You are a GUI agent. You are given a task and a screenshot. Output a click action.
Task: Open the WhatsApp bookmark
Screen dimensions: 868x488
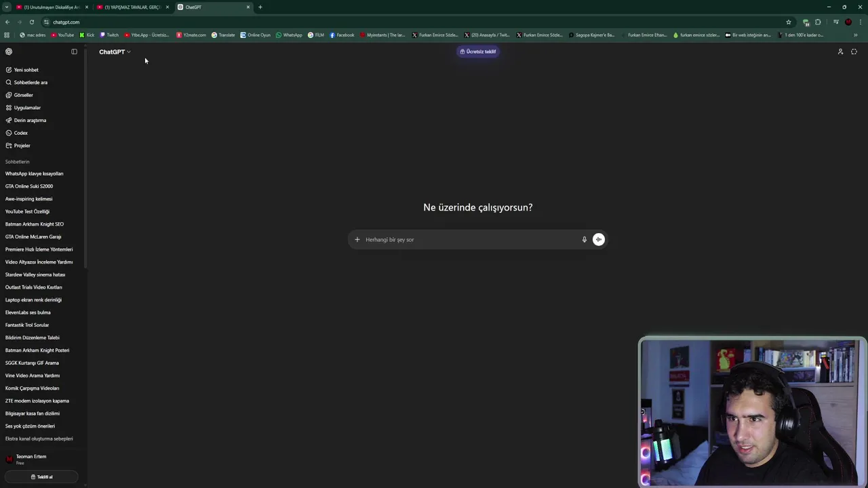pyautogui.click(x=289, y=35)
